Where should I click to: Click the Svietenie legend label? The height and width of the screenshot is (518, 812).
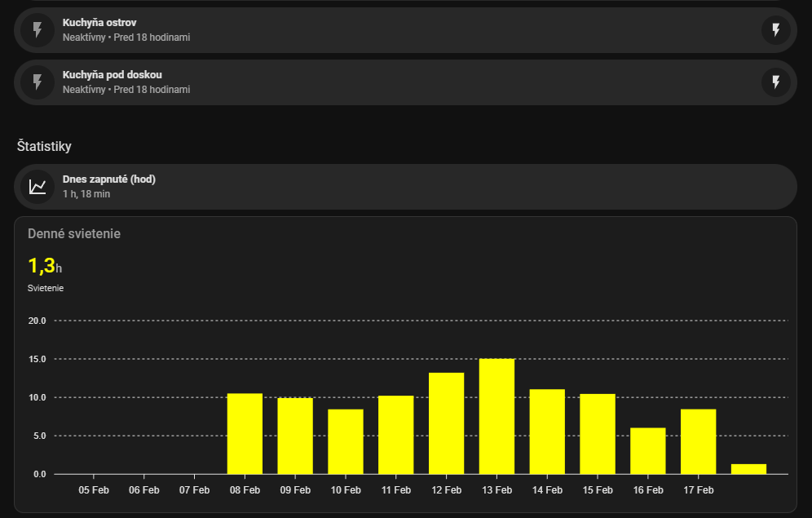pyautogui.click(x=46, y=288)
